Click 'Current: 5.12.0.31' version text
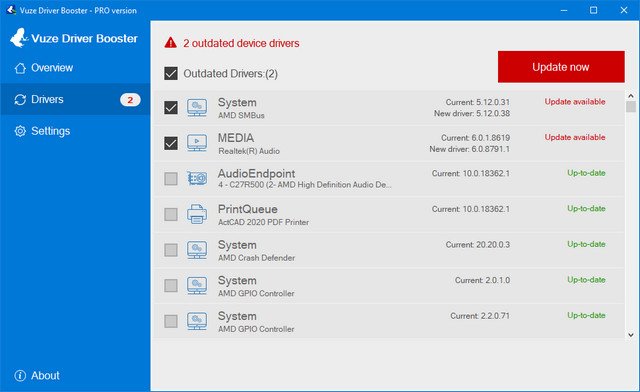Screen dimensions: 640x392 click(478, 102)
